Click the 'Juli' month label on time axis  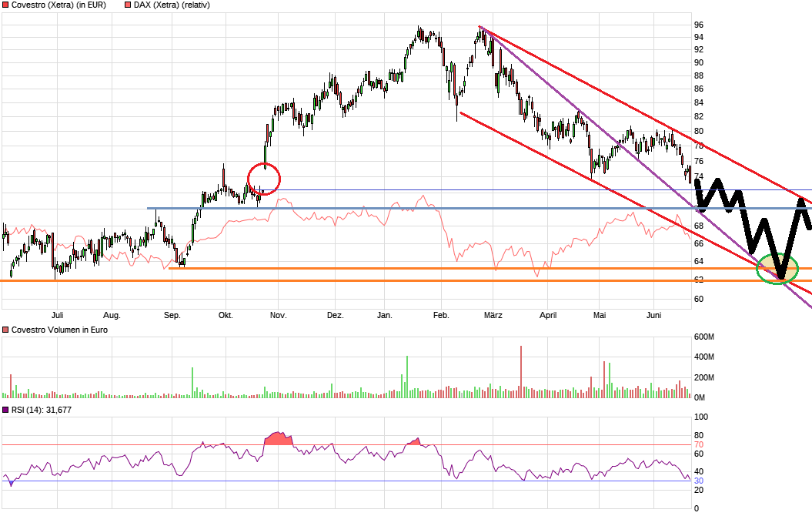click(x=57, y=315)
